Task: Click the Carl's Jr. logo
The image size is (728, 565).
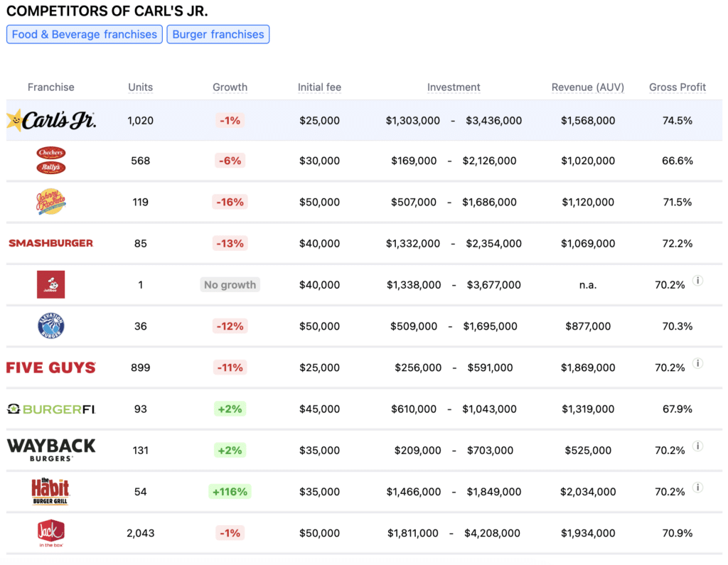Action: [x=51, y=120]
